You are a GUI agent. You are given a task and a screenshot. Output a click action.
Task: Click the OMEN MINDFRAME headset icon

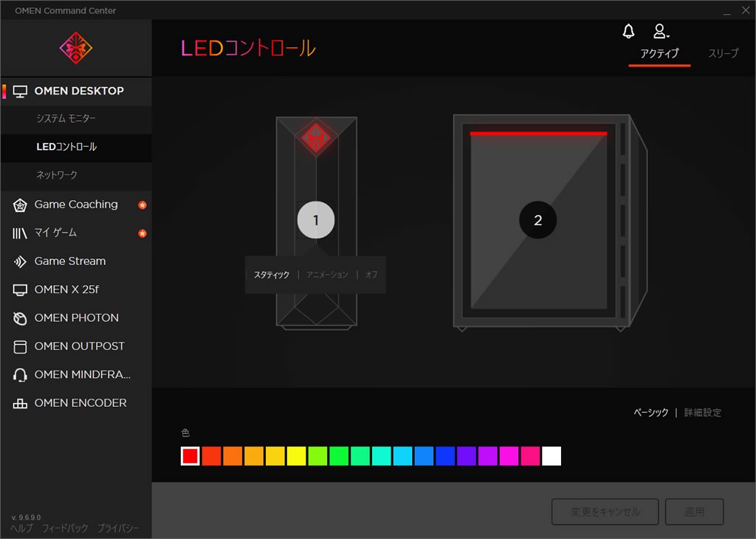(x=20, y=375)
